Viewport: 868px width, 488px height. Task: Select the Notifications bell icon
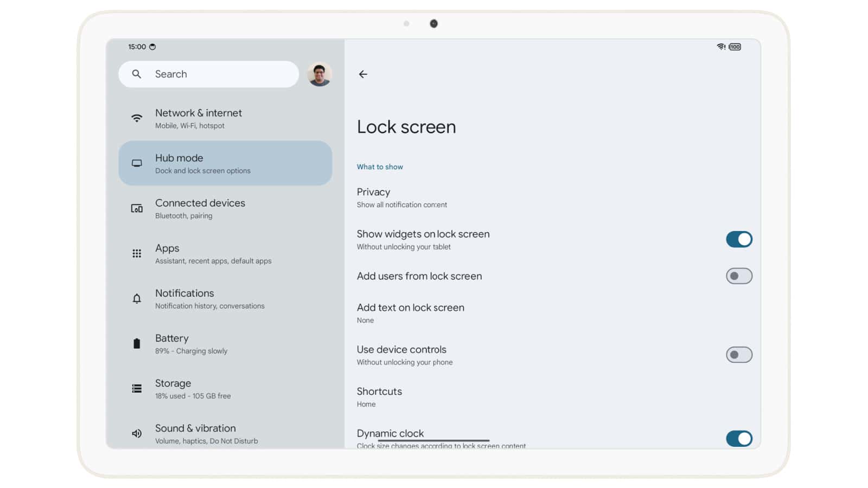pos(137,298)
